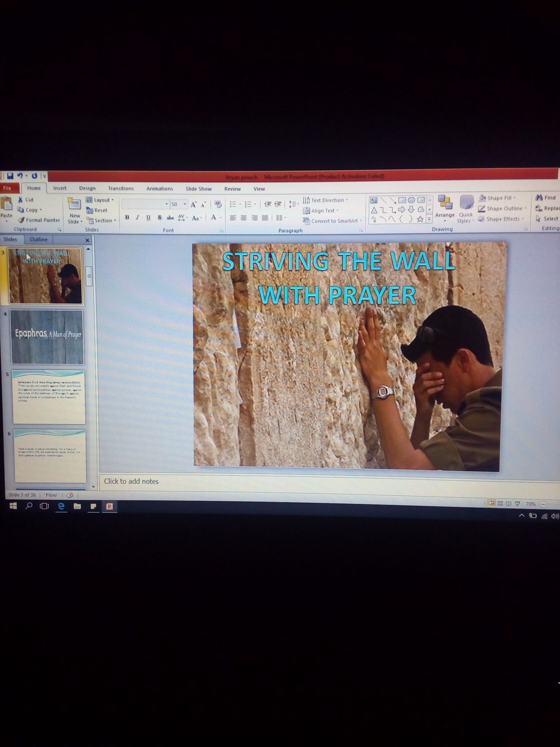Activate the Format Painter

coord(39,220)
